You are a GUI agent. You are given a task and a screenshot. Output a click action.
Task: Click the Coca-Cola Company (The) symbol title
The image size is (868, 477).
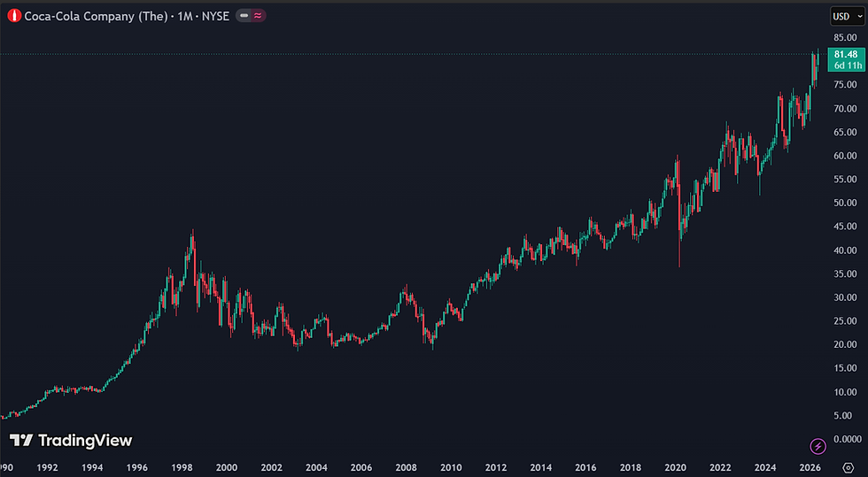(96, 16)
